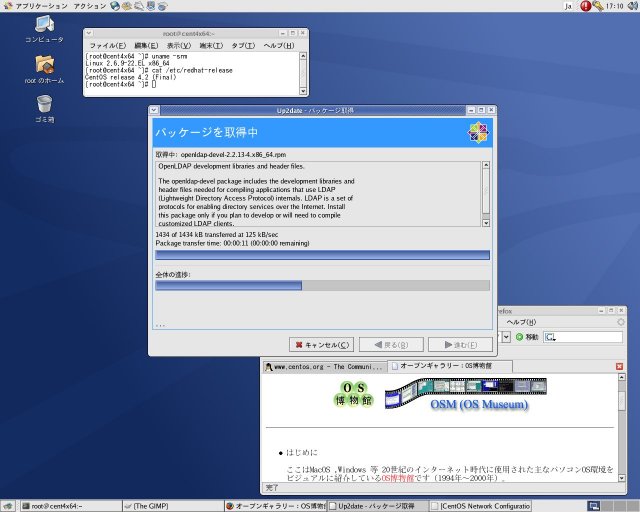The width and height of the screenshot is (640, 512).
Task: Switch to www.centos.org Firefox tab
Action: pyautogui.click(x=324, y=367)
